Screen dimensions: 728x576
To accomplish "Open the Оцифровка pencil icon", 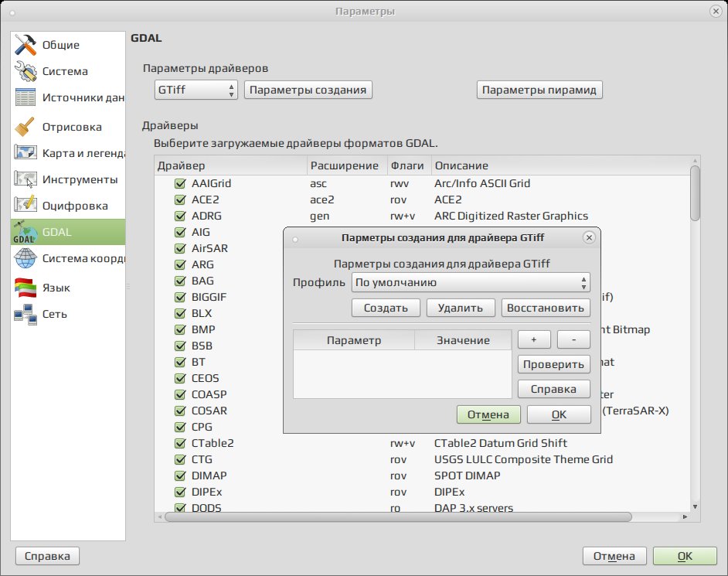I will tap(25, 206).
